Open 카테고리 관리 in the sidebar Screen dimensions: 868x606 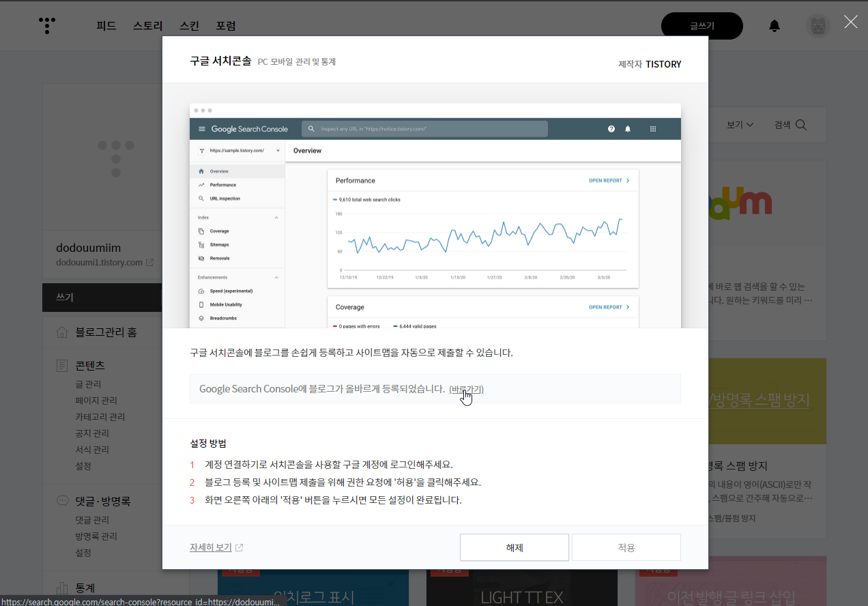[100, 417]
